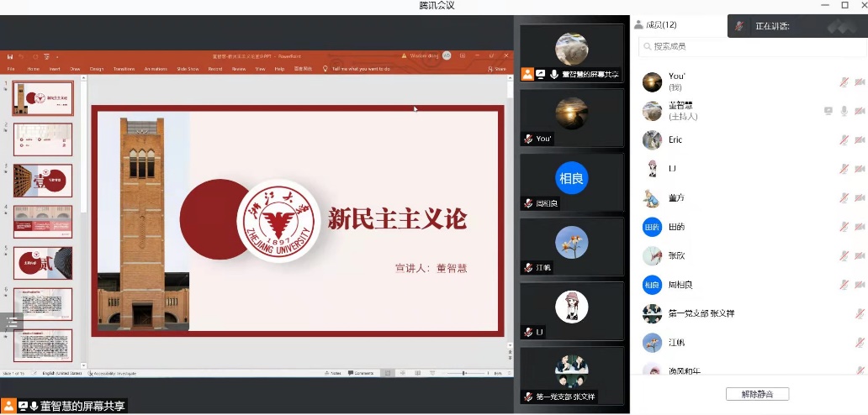The image size is (868, 415).
Task: Click the lightbulb Tell Me search icon
Action: click(x=325, y=69)
